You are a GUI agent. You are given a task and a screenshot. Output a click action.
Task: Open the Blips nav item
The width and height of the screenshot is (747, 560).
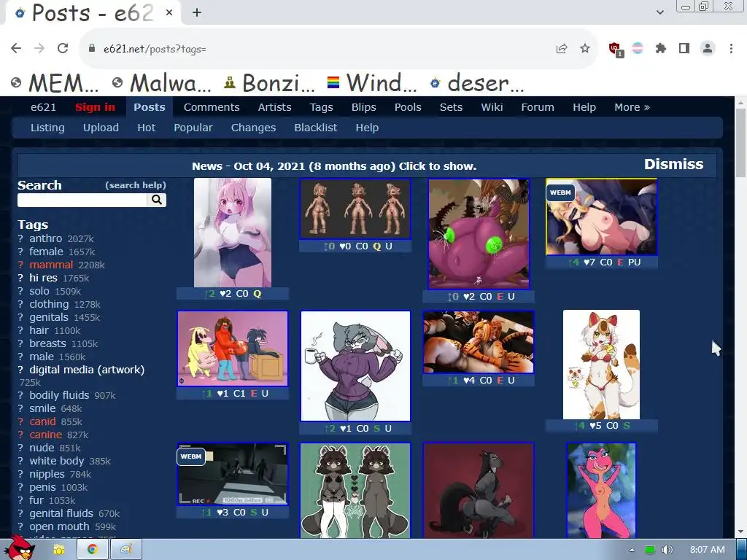363,107
